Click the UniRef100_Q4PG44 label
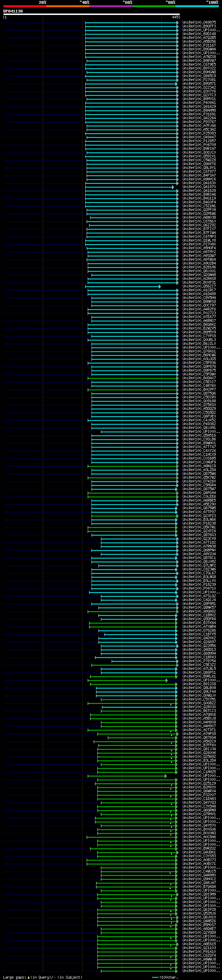Screen dimensions: 222x980 199,493
